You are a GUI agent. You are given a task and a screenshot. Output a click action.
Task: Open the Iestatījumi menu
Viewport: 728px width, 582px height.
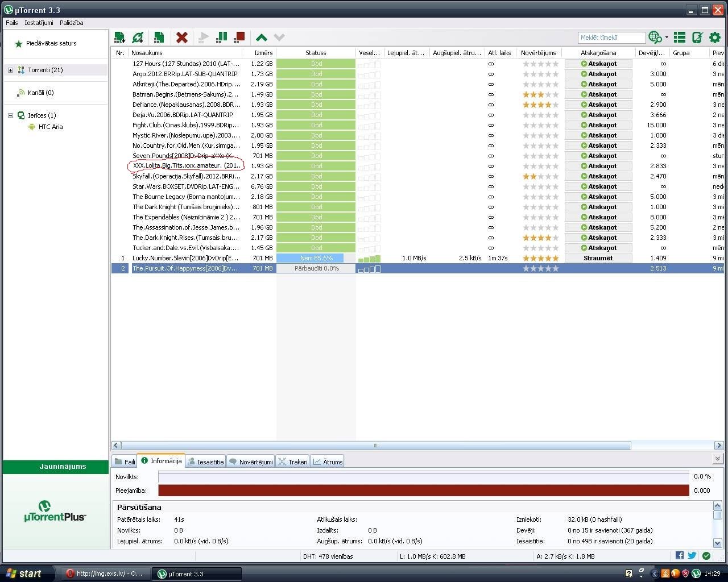coord(39,23)
